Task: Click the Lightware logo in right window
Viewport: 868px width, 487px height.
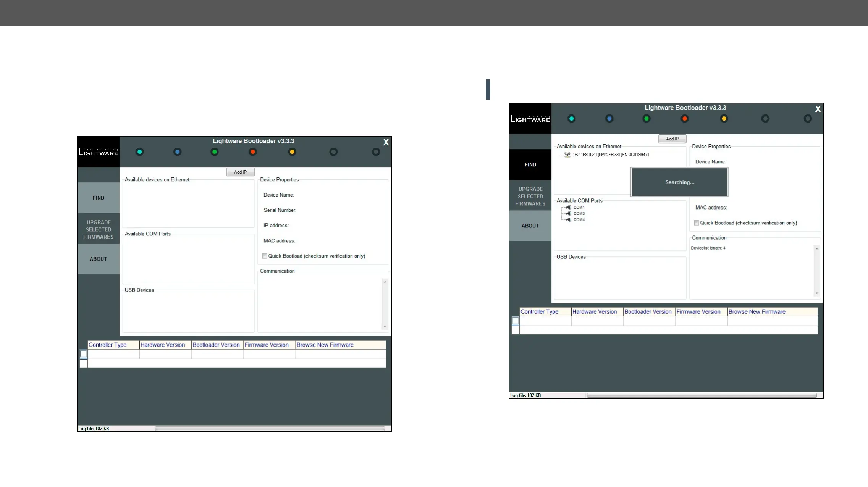Action: click(x=530, y=119)
